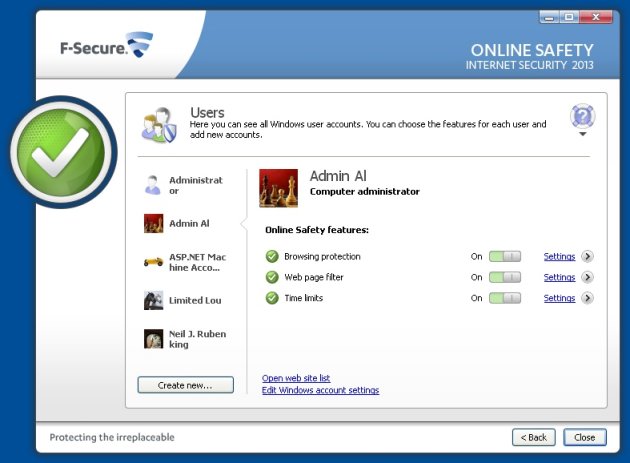The width and height of the screenshot is (630, 463).
Task: Click the Web page filter label
Action: (314, 277)
